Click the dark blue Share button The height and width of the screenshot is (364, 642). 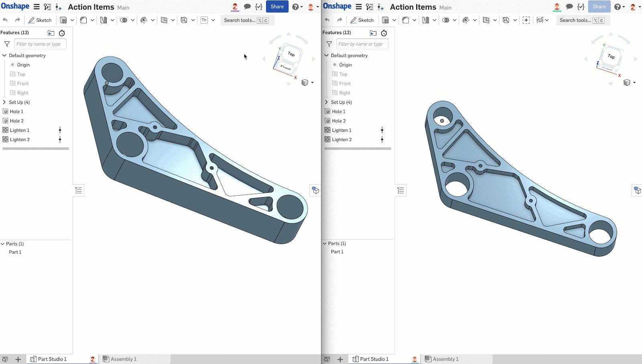tap(277, 7)
